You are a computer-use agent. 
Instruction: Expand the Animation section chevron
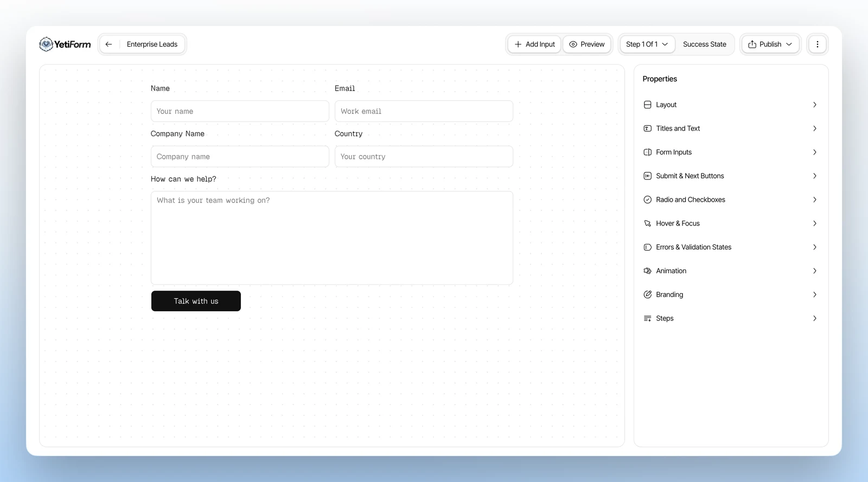(814, 271)
